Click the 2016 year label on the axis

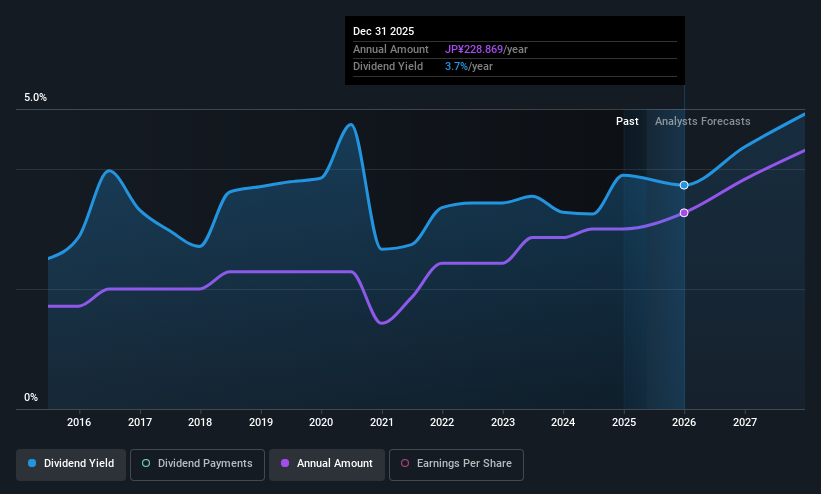pos(79,422)
